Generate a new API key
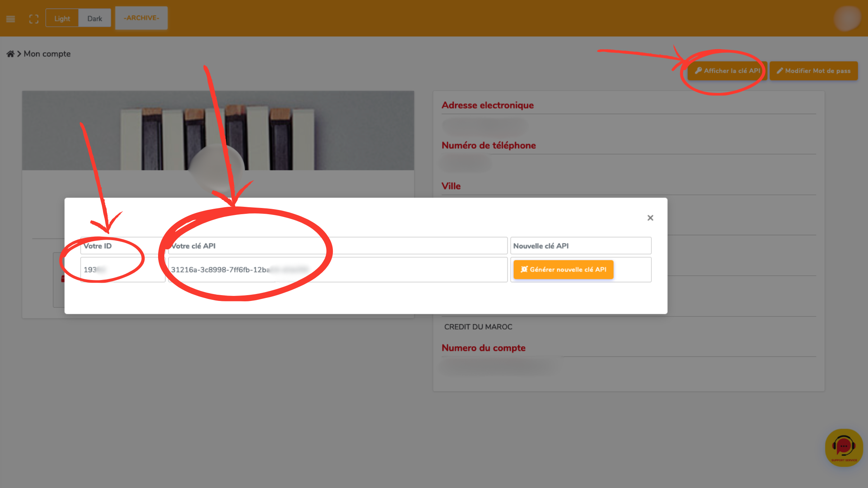The image size is (868, 488). coord(563,270)
